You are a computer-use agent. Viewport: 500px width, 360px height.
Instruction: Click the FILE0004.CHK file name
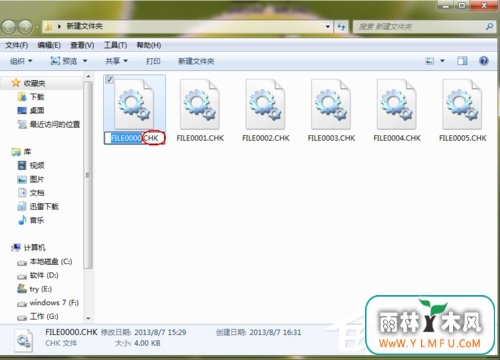(x=397, y=138)
